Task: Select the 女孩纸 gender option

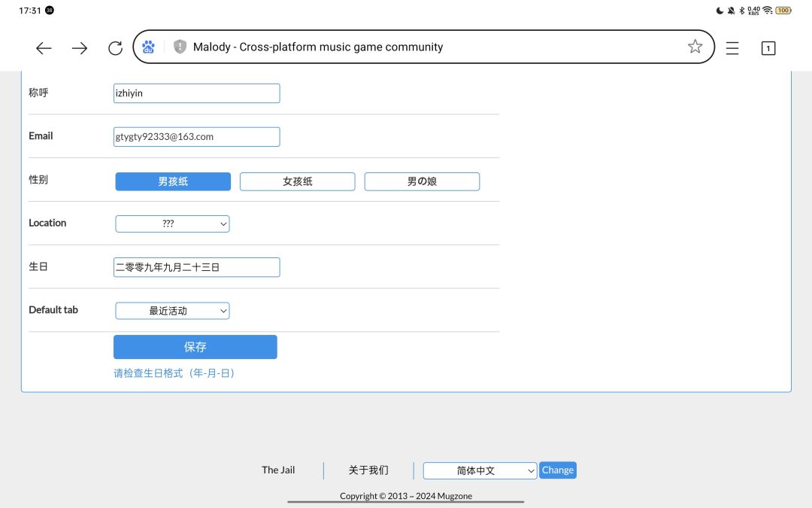Action: [297, 181]
